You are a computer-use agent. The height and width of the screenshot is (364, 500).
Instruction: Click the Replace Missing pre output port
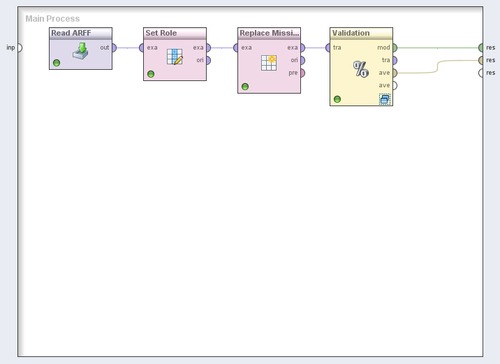tap(302, 73)
